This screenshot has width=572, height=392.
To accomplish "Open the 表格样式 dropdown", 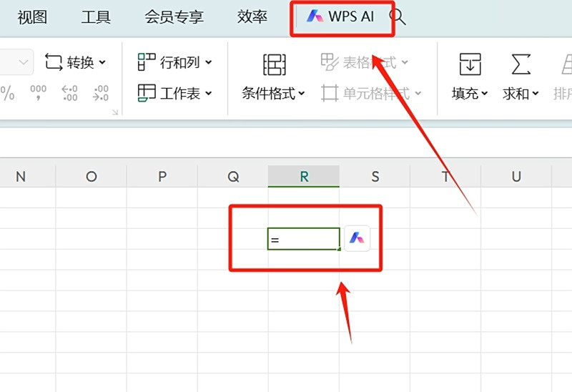I will 365,62.
